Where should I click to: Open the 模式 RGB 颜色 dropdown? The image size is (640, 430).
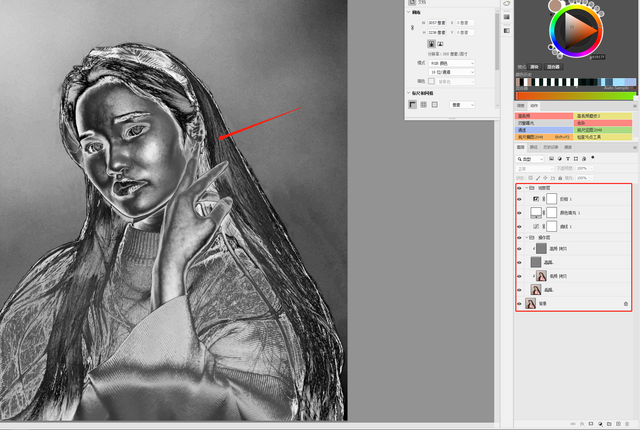click(450, 62)
